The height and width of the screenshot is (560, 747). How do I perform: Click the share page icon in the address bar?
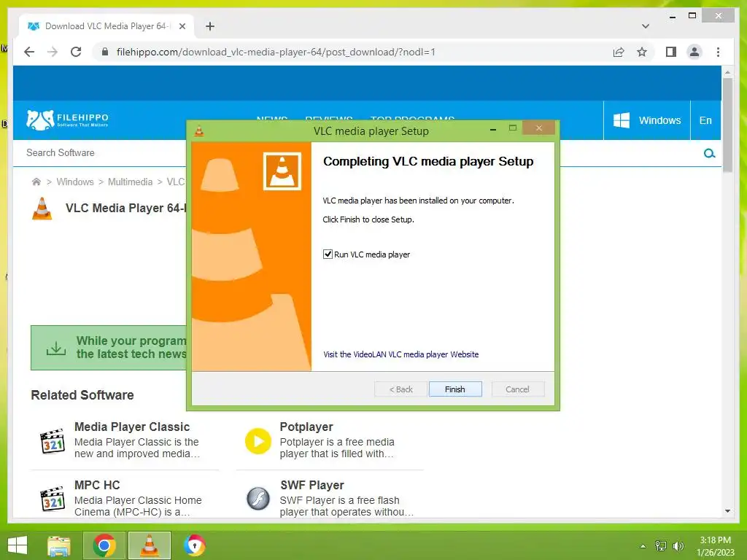[619, 52]
